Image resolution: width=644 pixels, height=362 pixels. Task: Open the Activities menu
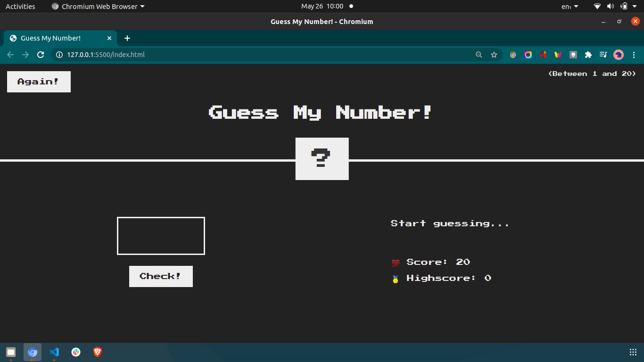point(20,6)
